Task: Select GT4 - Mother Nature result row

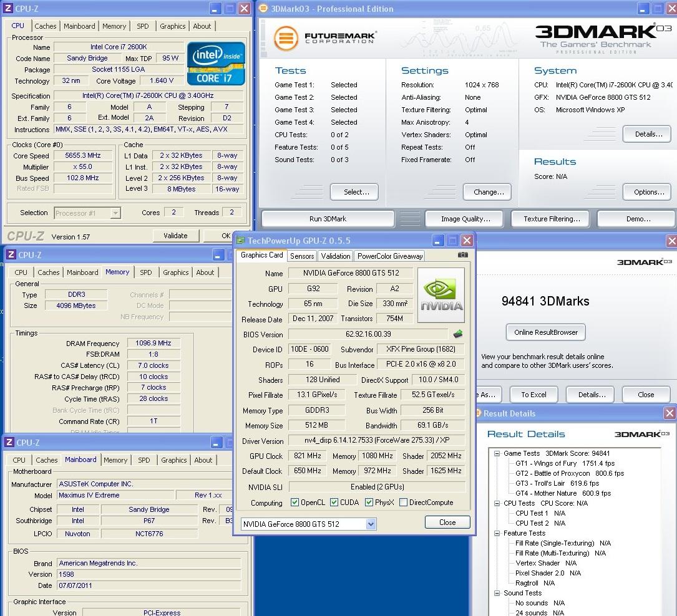Action: 563,493
